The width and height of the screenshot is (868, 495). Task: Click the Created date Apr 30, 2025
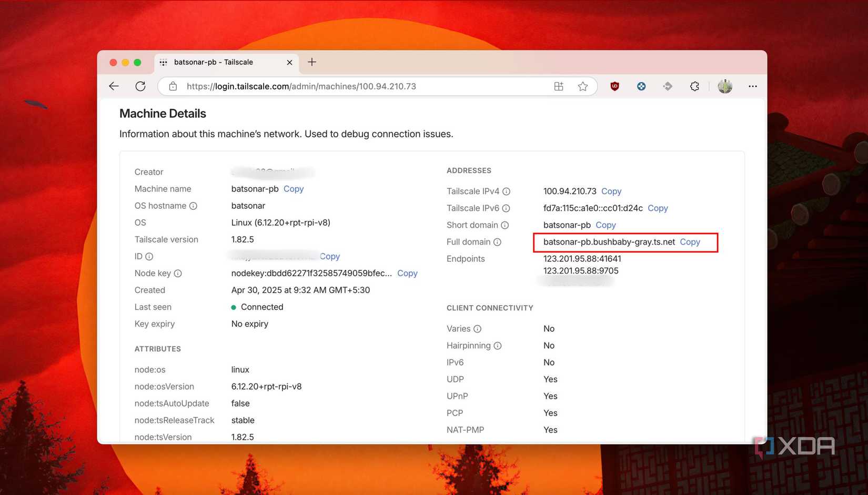pyautogui.click(x=300, y=290)
